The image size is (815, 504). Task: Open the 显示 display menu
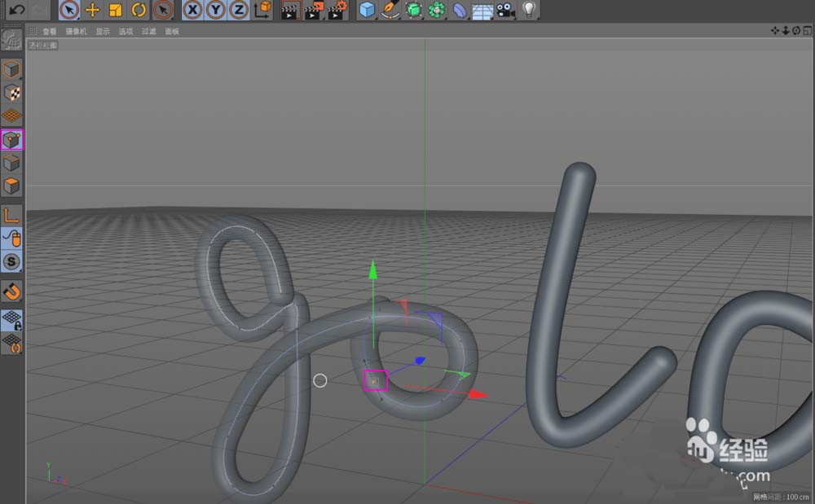[103, 32]
